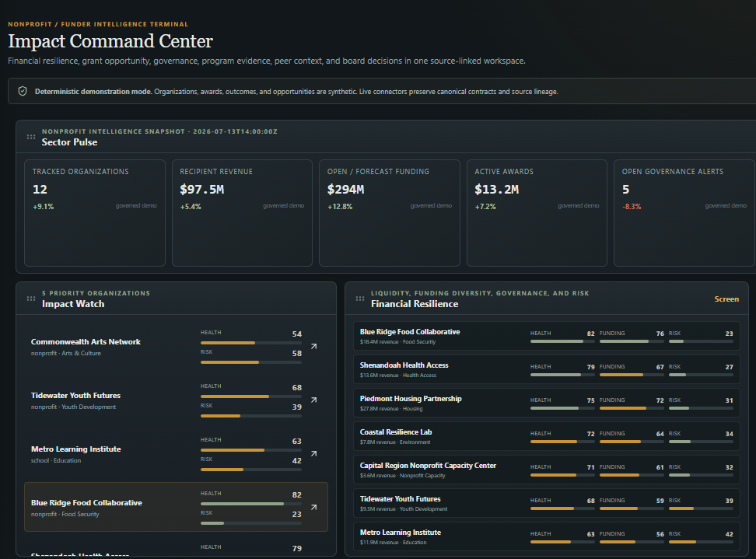This screenshot has height=559, width=756.
Task: Open Piedmont Housing Partnership row
Action: tap(546, 403)
